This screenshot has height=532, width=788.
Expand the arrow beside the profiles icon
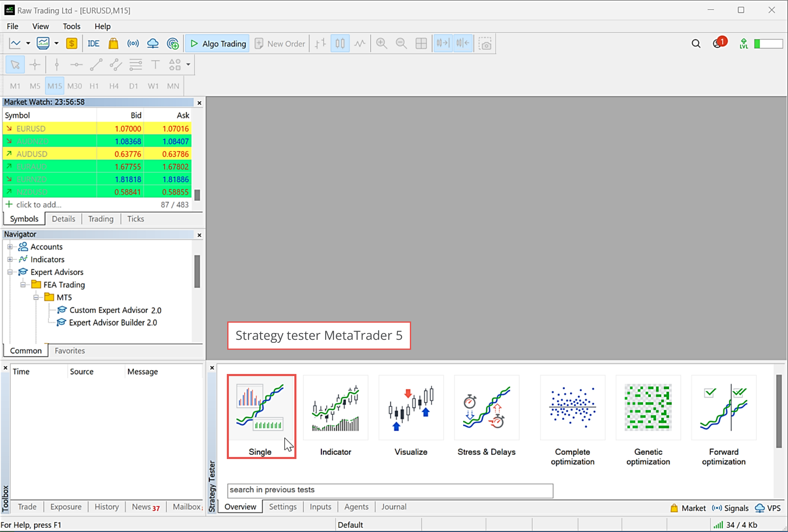[x=56, y=43]
